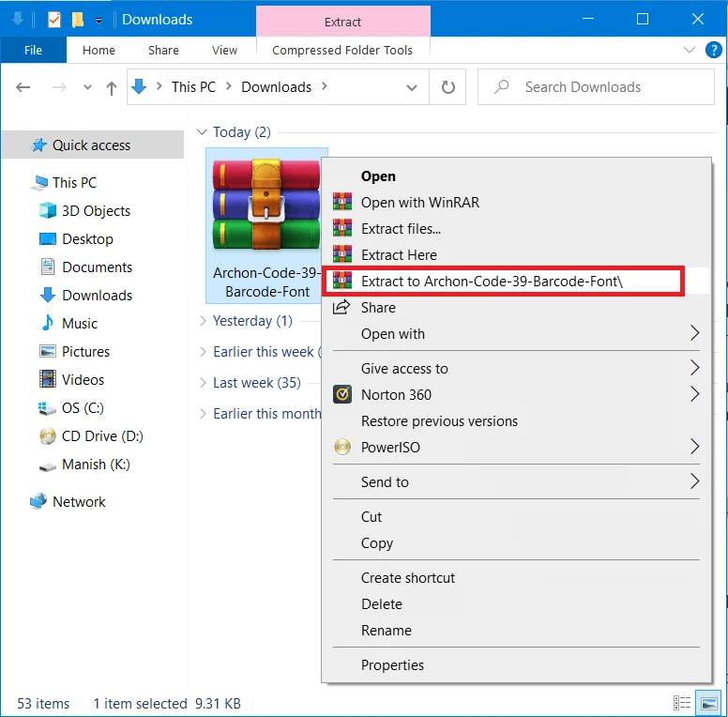
Task: Click the This PC computer icon in sidebar
Action: (39, 182)
